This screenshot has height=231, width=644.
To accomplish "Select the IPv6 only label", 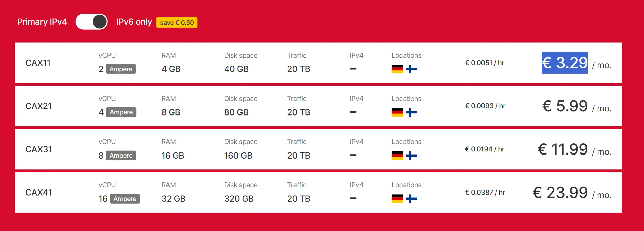I will [x=134, y=22].
